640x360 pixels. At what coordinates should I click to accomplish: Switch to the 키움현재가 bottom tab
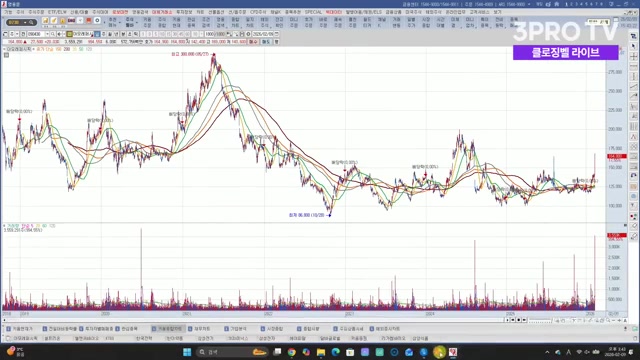[19, 329]
